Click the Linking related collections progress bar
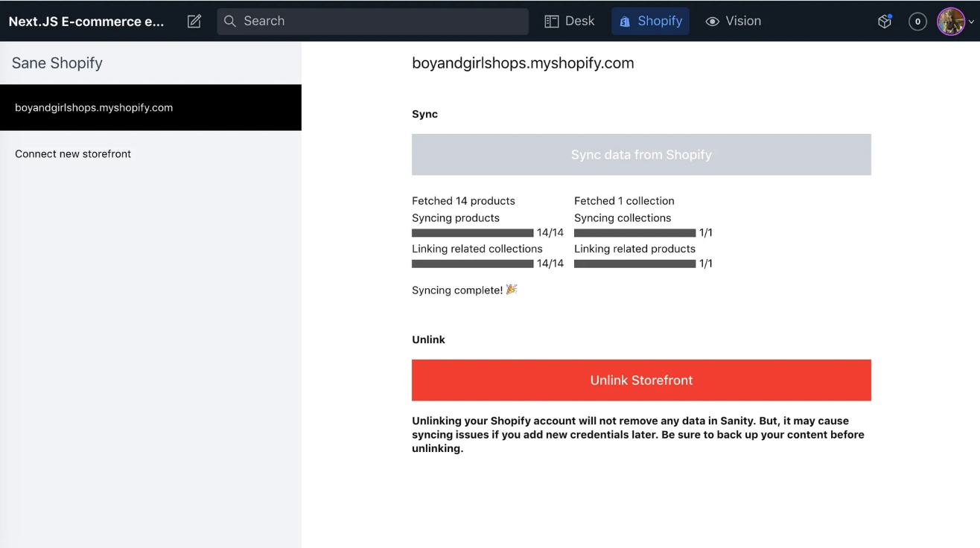This screenshot has height=548, width=980. (x=473, y=264)
